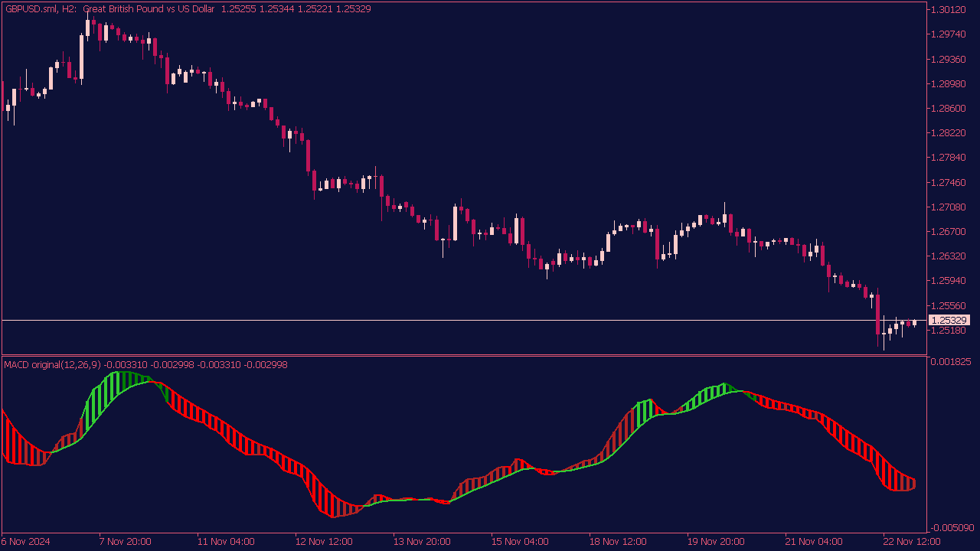This screenshot has width=980, height=551.
Task: Click the MACD original(12,26,9) indicator label
Action: [x=53, y=365]
